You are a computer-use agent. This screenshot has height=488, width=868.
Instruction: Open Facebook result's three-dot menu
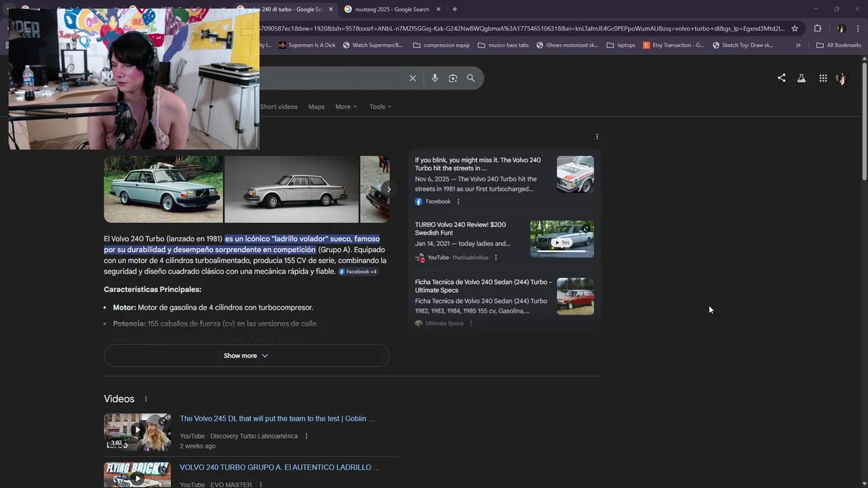click(x=458, y=202)
